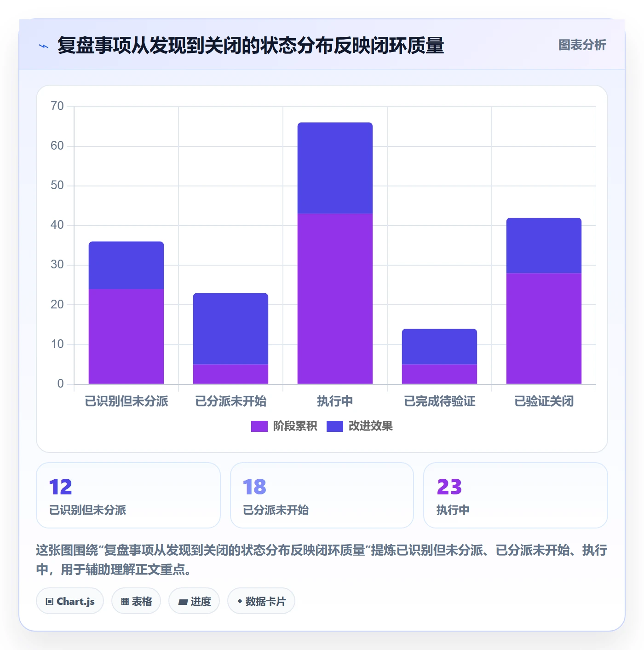Open the data card showing 23
Screen dimensions: 644x650
pyautogui.click(x=516, y=495)
